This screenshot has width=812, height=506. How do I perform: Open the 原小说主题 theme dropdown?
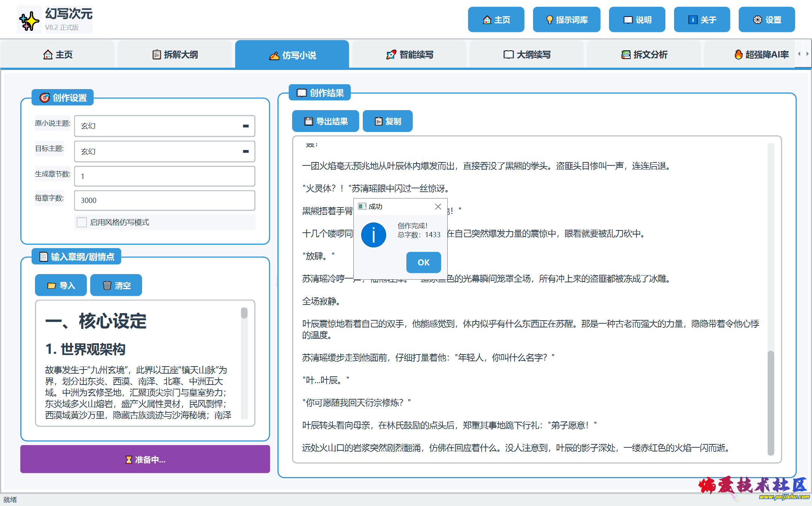246,126
